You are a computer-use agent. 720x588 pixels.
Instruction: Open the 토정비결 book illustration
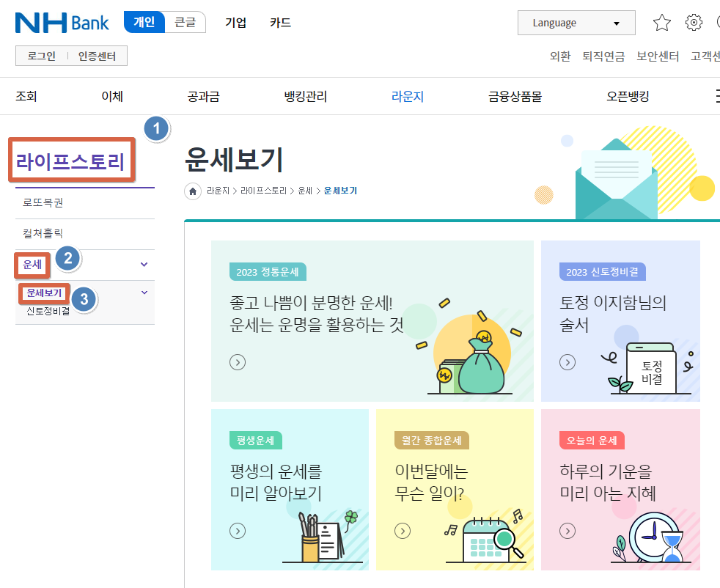[x=647, y=370]
